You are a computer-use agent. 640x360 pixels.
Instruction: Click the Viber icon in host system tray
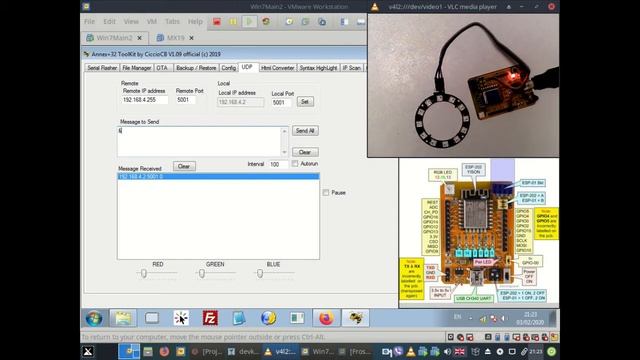click(398, 351)
